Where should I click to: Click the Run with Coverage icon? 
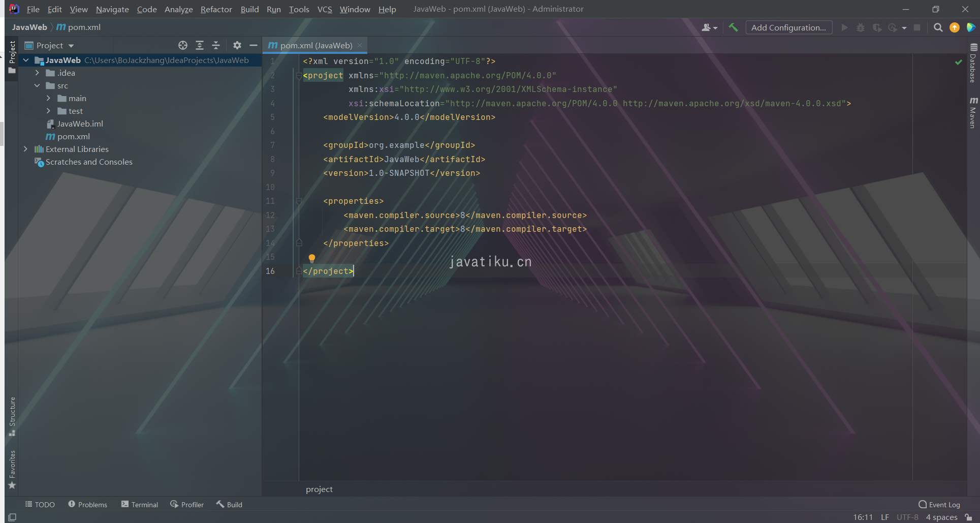[x=877, y=27]
